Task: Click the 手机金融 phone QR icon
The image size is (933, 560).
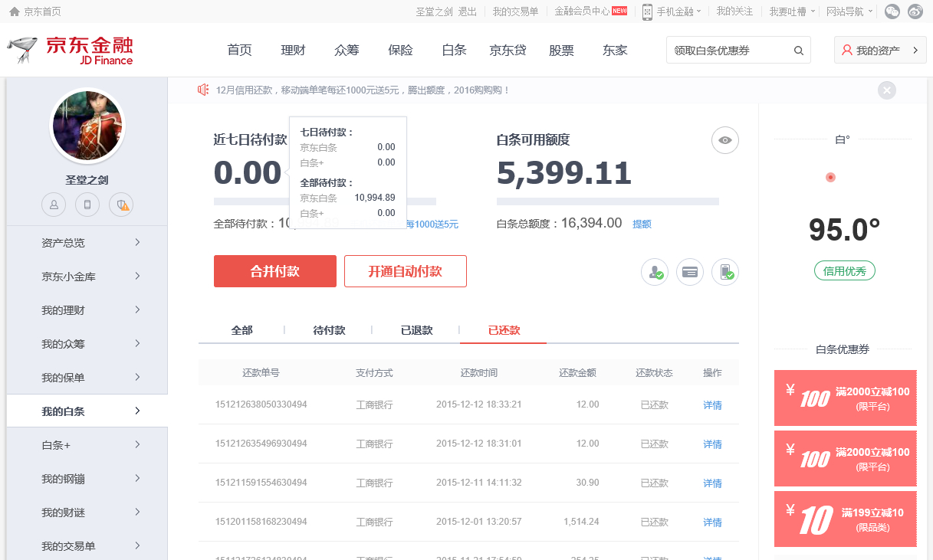Action: [647, 11]
